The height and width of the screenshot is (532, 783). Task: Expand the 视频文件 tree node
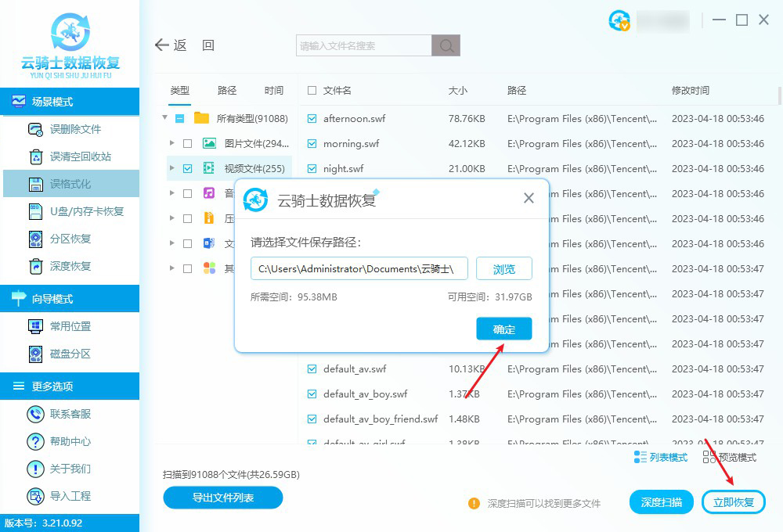tap(172, 168)
